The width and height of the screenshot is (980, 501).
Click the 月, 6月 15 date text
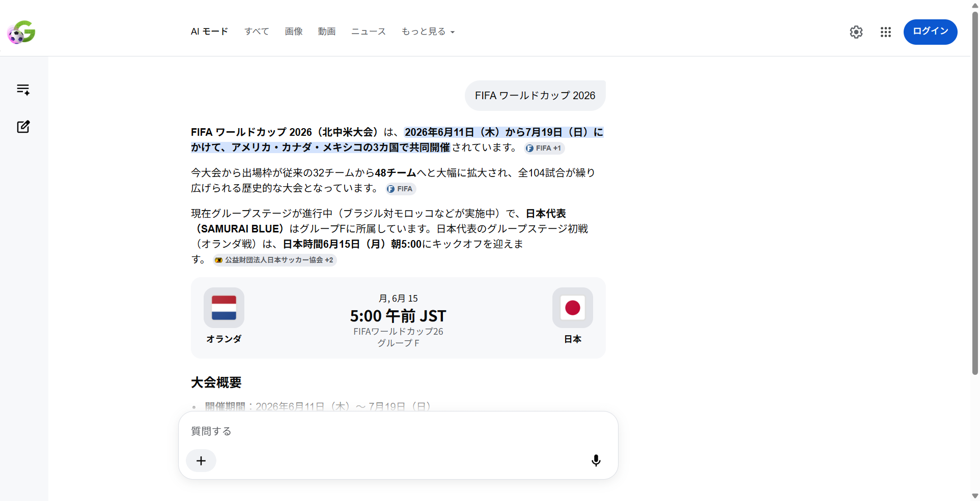(398, 299)
